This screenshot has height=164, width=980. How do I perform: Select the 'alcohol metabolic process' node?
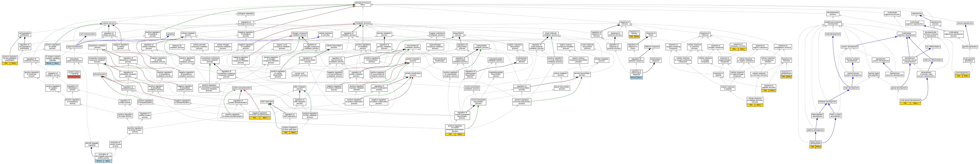pyautogui.click(x=601, y=60)
